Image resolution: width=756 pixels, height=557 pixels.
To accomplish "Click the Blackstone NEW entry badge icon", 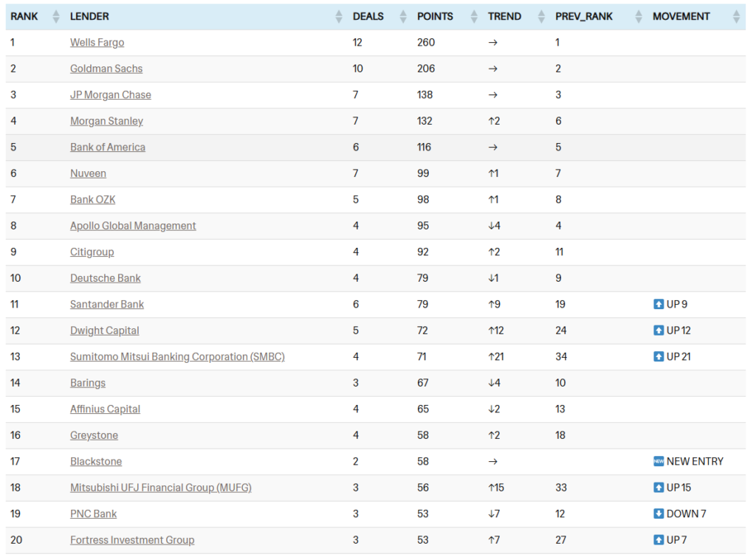I will (x=659, y=461).
